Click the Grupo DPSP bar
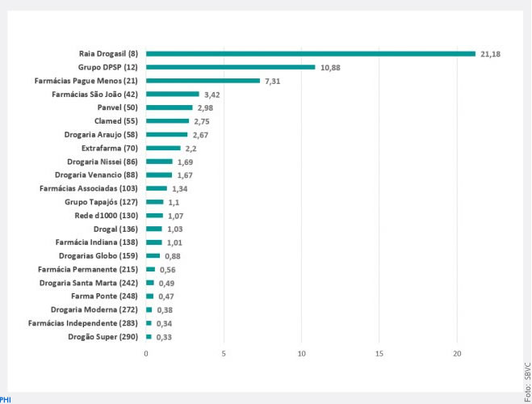Viewport: 532px width, 404px height. pyautogui.click(x=231, y=67)
